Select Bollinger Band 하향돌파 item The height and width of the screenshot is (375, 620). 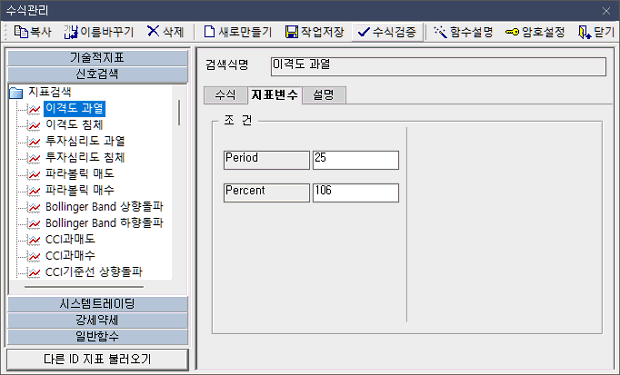(104, 223)
